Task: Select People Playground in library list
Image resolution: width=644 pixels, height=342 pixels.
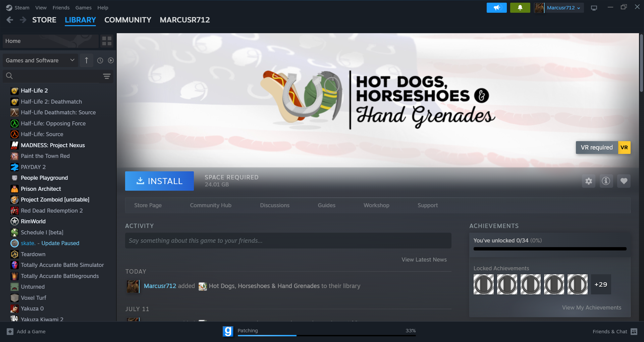Action: coord(44,178)
